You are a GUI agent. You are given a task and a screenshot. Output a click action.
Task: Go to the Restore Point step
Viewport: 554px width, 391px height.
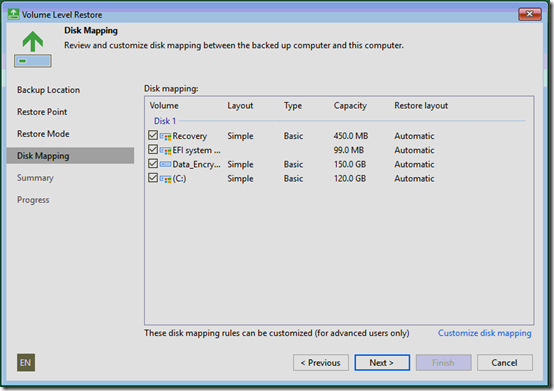click(x=42, y=112)
